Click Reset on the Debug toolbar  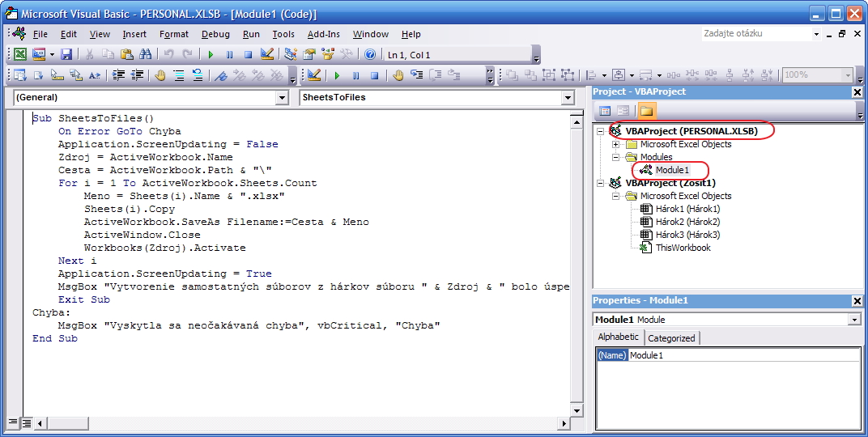point(374,75)
